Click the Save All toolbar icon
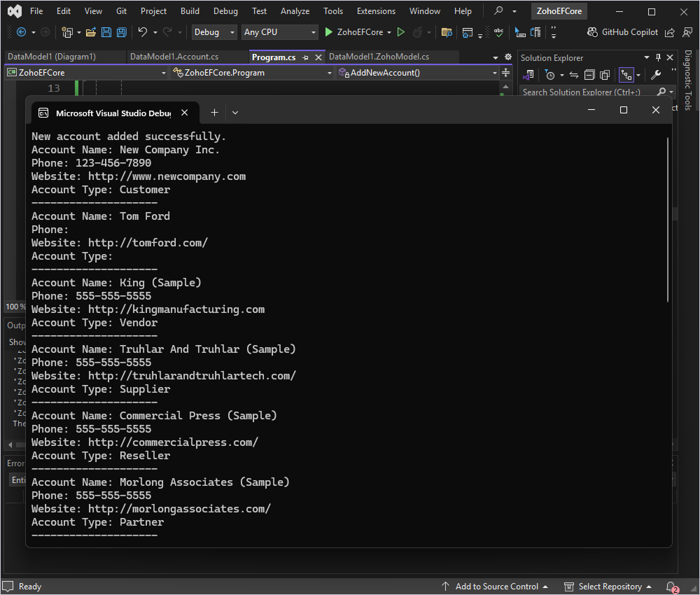The width and height of the screenshot is (700, 595). (122, 32)
